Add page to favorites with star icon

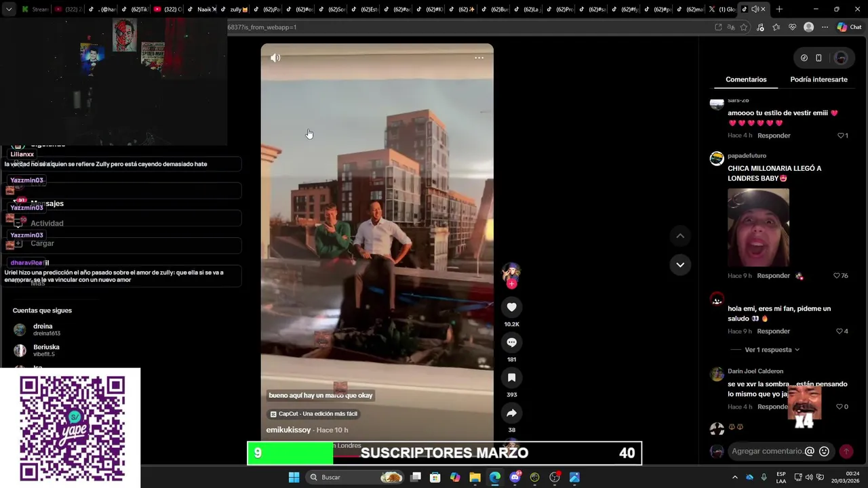tap(744, 27)
